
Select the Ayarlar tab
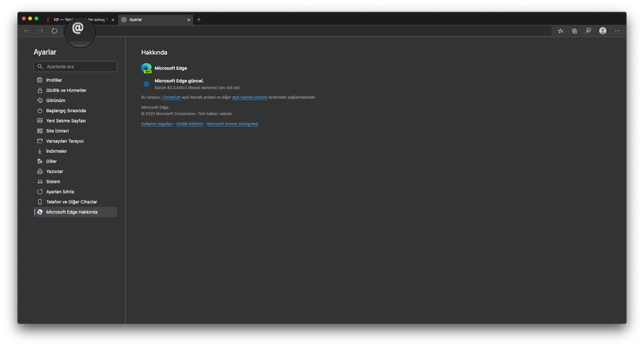[156, 19]
